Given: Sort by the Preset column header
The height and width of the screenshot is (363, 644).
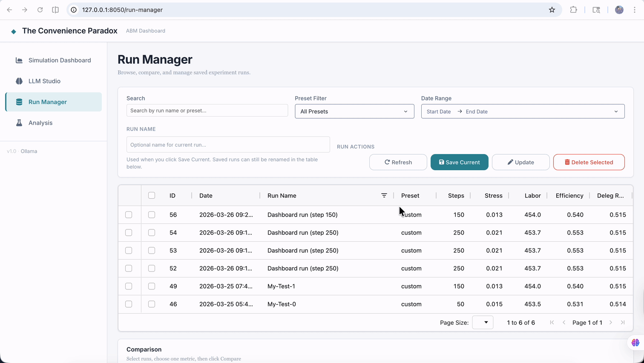Looking at the screenshot, I should tap(410, 196).
